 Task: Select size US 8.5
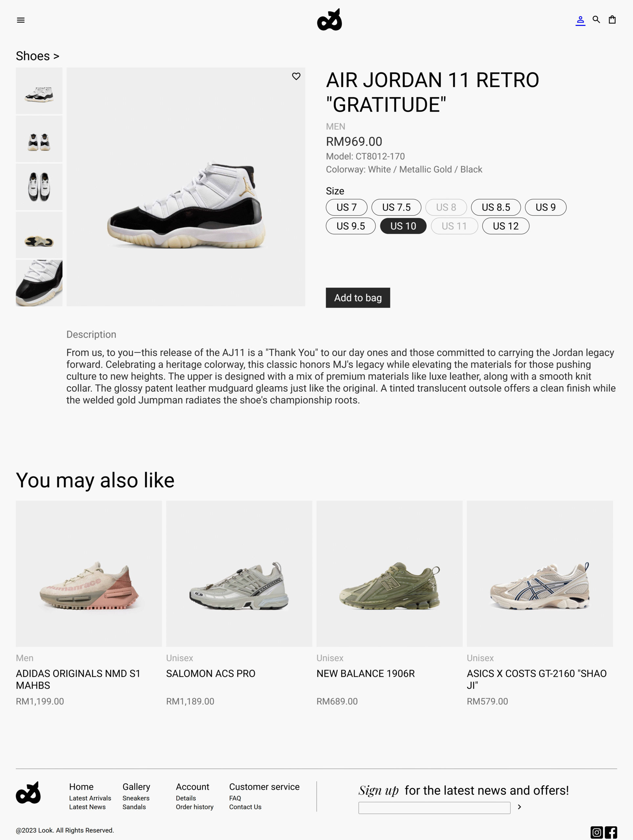point(496,207)
